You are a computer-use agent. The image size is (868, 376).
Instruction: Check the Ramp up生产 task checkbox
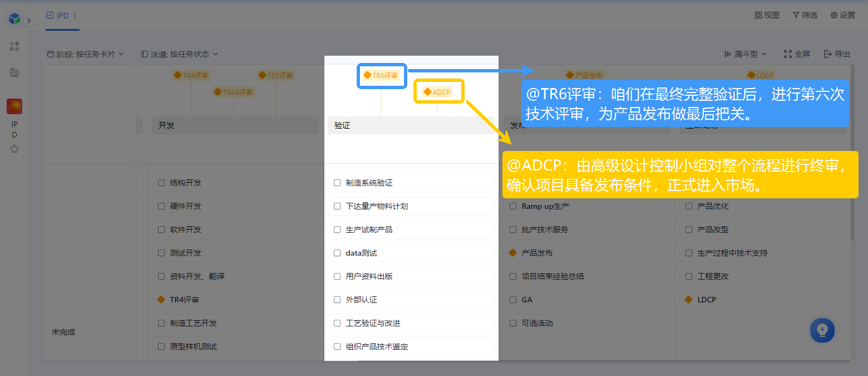513,206
